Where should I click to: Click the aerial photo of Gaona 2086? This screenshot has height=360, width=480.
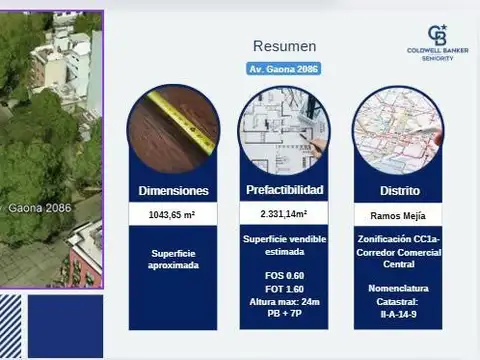(51, 149)
